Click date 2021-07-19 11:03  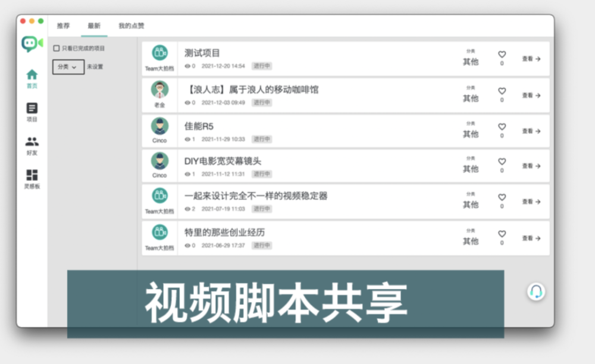click(x=223, y=209)
